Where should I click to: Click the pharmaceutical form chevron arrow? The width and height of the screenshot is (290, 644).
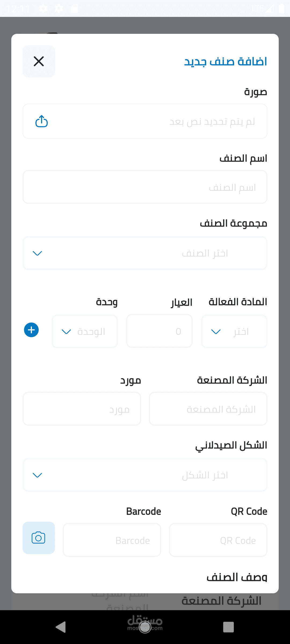point(37,475)
